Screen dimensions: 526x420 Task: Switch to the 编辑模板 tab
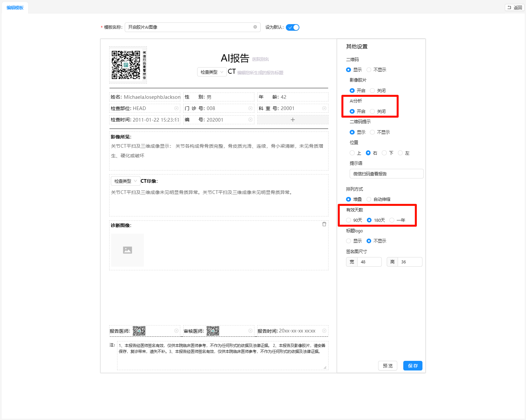(x=15, y=8)
